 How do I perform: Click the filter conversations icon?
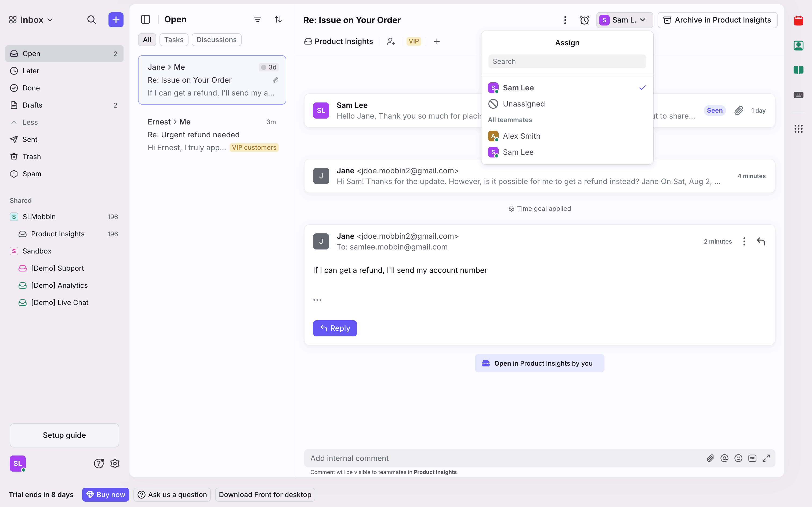point(257,19)
